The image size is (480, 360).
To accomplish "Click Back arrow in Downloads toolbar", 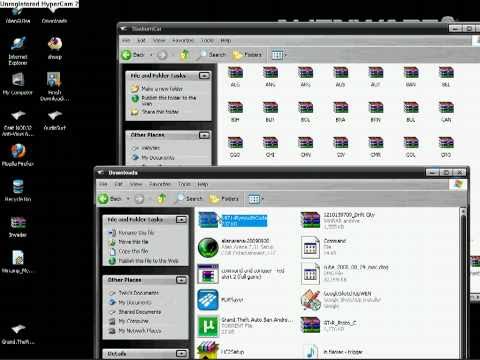I will (x=110, y=199).
